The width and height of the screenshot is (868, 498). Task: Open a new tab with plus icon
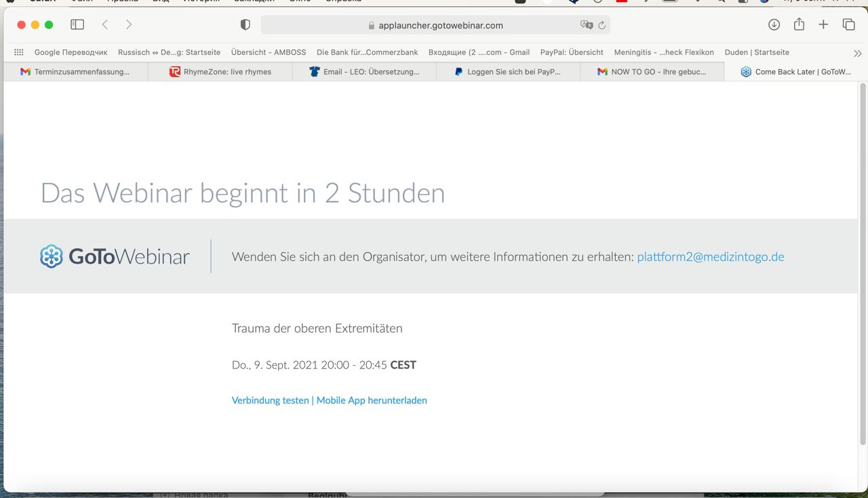click(x=823, y=24)
